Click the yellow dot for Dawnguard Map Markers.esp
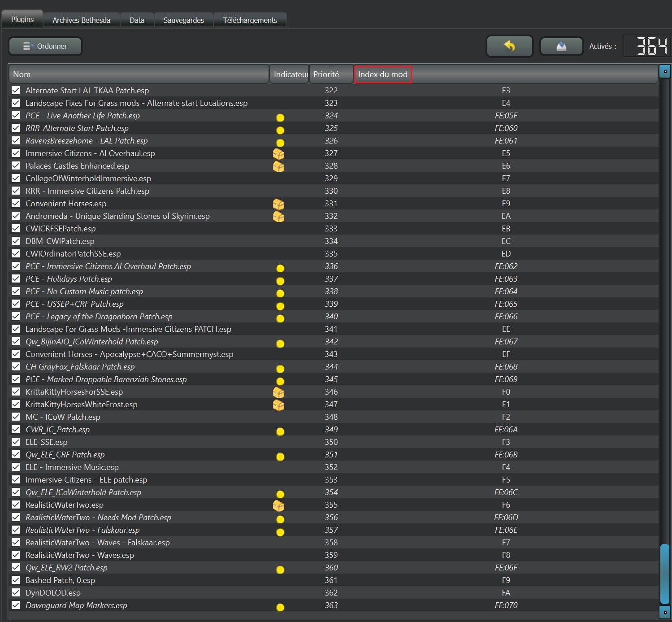The height and width of the screenshot is (622, 672). click(280, 608)
